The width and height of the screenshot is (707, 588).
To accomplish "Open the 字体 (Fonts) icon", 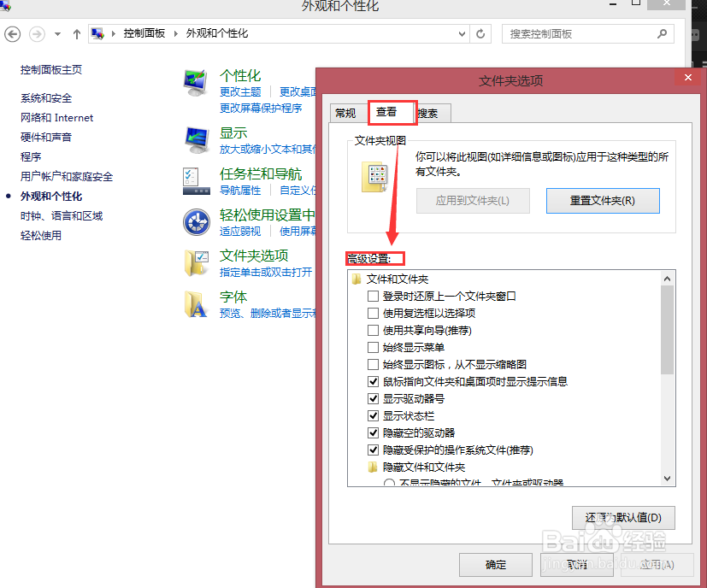I will 196,303.
